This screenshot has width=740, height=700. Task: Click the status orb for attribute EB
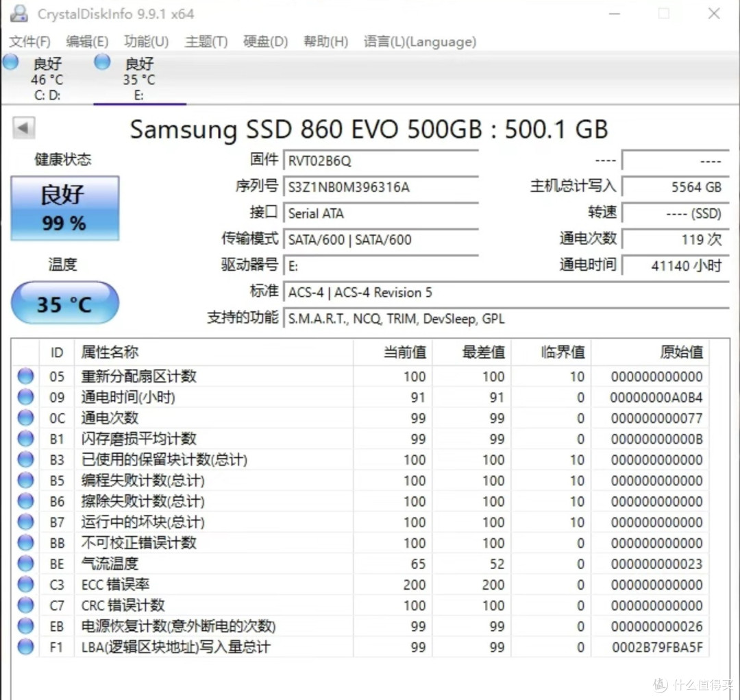(x=25, y=626)
